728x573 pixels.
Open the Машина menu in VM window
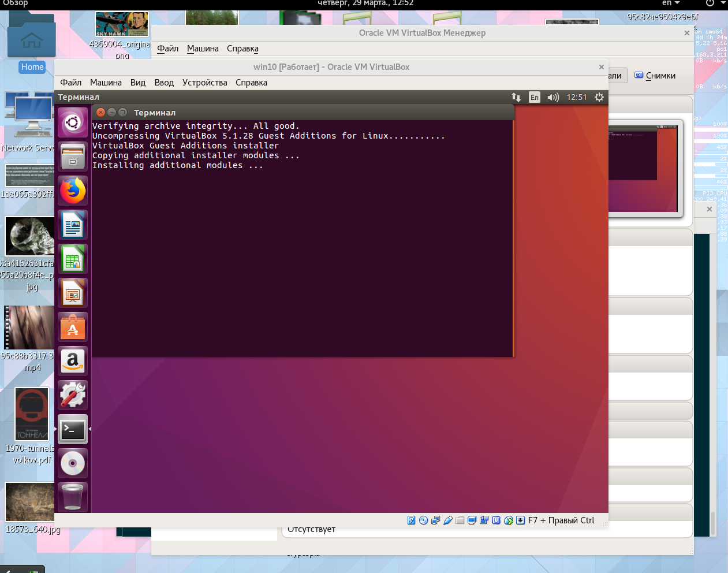tap(106, 83)
